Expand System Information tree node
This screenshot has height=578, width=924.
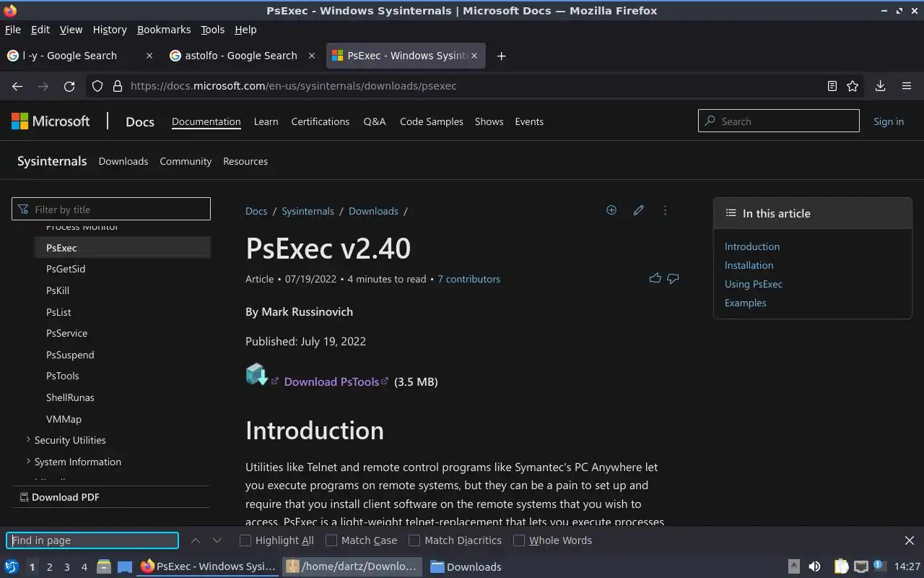tap(28, 461)
